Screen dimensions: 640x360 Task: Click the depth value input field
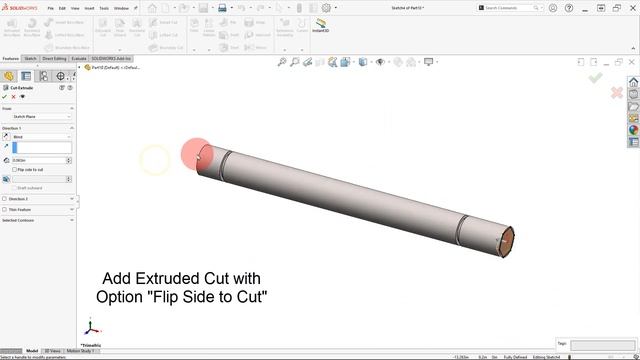39,160
